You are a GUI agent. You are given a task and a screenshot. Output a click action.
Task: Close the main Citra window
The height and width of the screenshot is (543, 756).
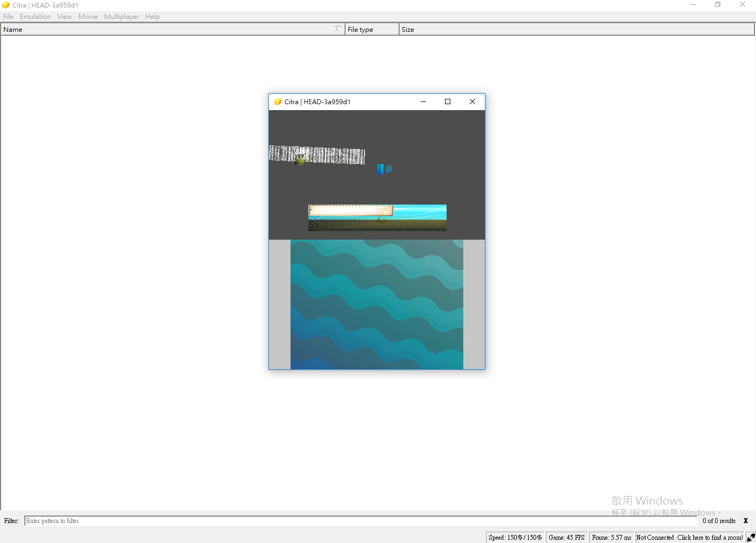click(742, 5)
